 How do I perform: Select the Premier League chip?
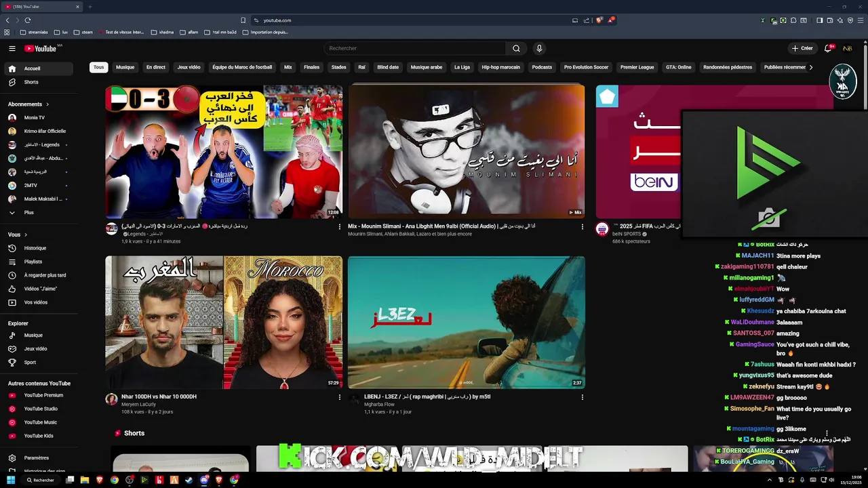coord(637,67)
